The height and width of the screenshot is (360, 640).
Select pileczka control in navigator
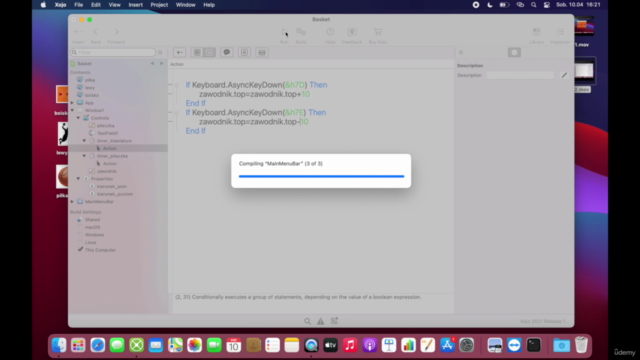point(105,126)
